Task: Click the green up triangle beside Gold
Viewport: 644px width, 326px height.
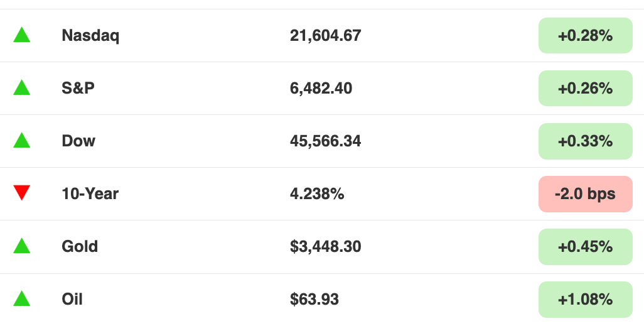Action: pos(22,246)
